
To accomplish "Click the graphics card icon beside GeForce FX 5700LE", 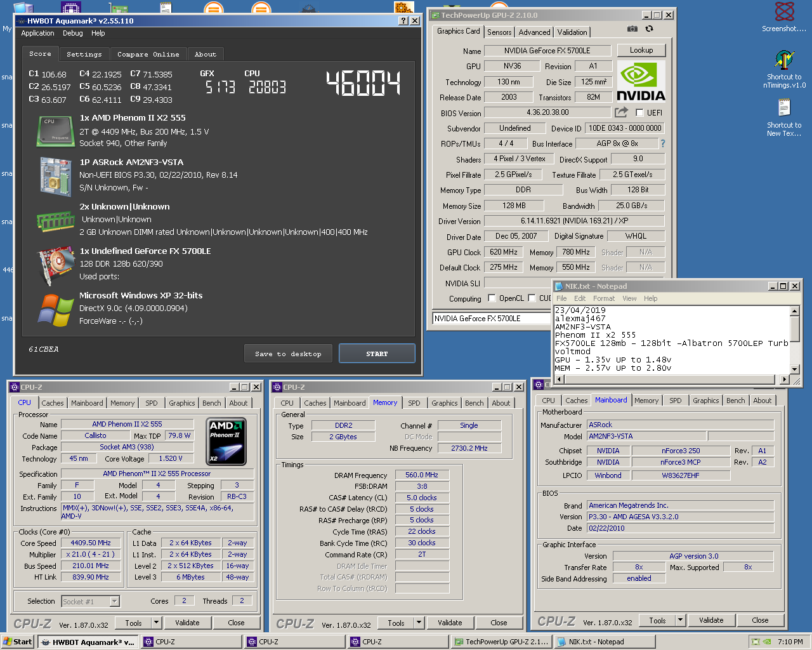I will tap(56, 265).
